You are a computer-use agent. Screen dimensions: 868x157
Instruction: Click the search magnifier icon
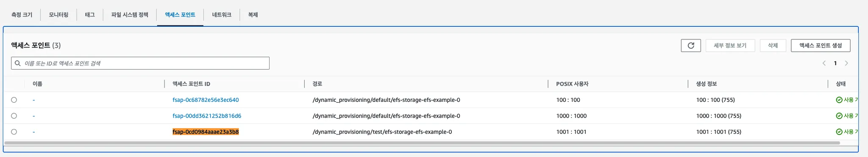coord(18,63)
